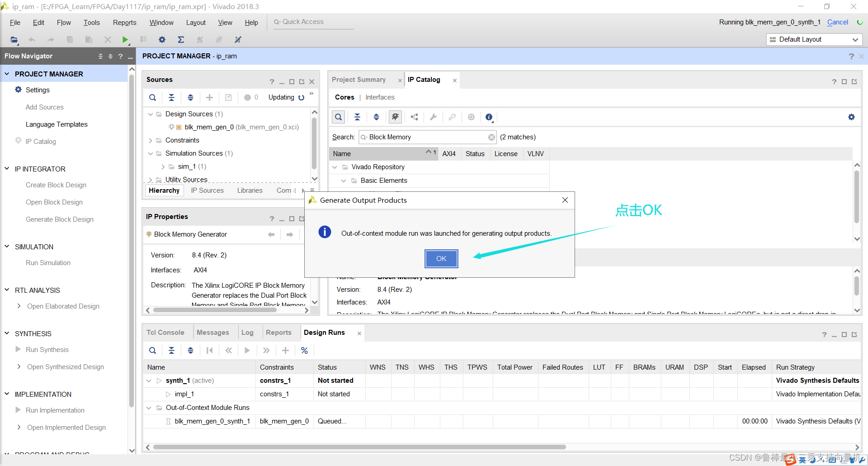Collapse Basic Elements node
Screen dimensions: 868x466
344,181
